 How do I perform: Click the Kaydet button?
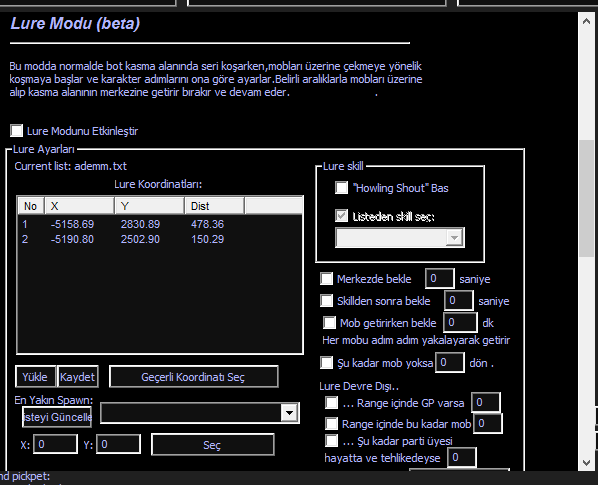click(77, 377)
